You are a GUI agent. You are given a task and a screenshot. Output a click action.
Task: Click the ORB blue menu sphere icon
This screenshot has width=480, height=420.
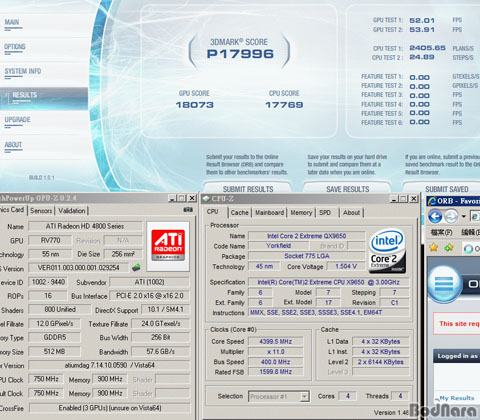[444, 284]
